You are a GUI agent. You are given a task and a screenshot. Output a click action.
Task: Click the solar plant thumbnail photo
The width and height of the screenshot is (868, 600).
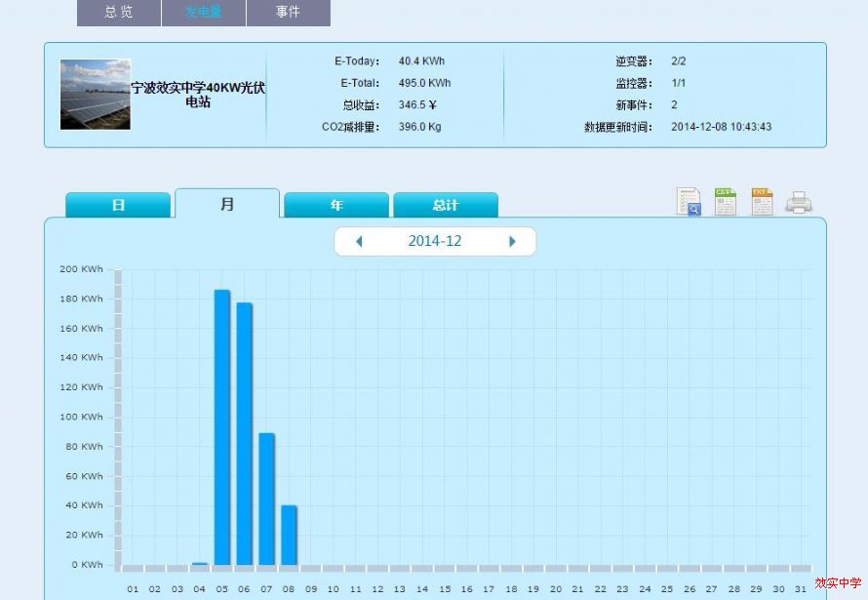point(95,95)
